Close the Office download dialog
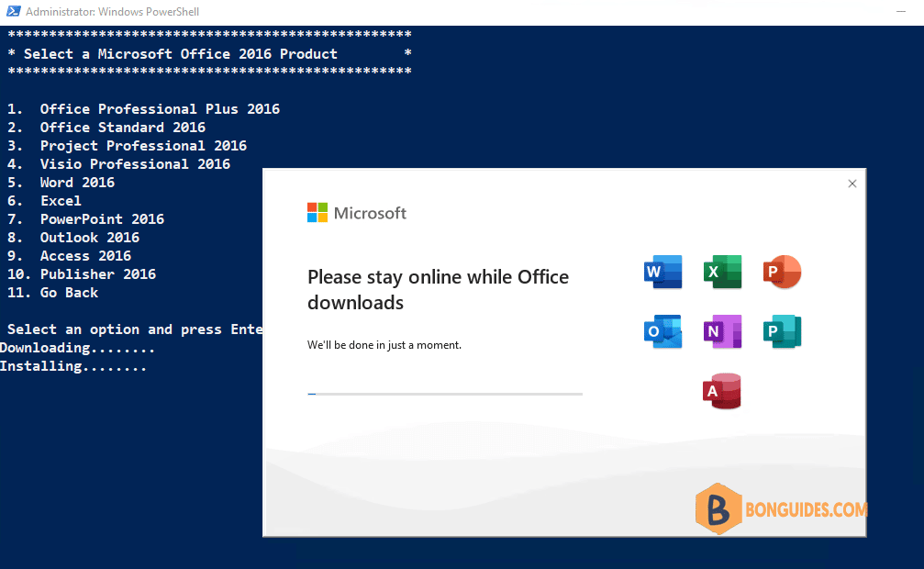 tap(852, 184)
